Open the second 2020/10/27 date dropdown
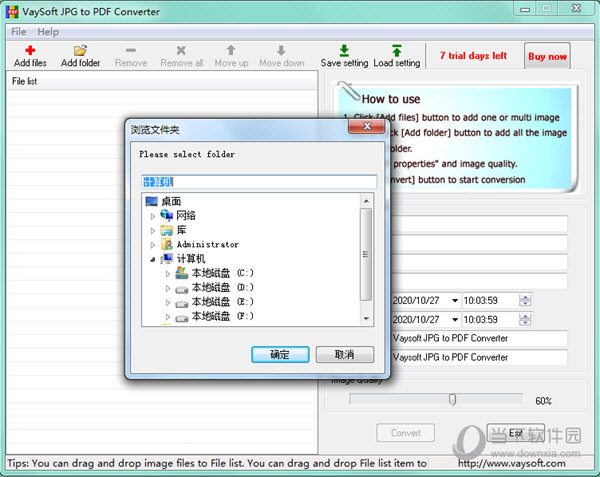Image resolution: width=600 pixels, height=477 pixels. [x=455, y=319]
